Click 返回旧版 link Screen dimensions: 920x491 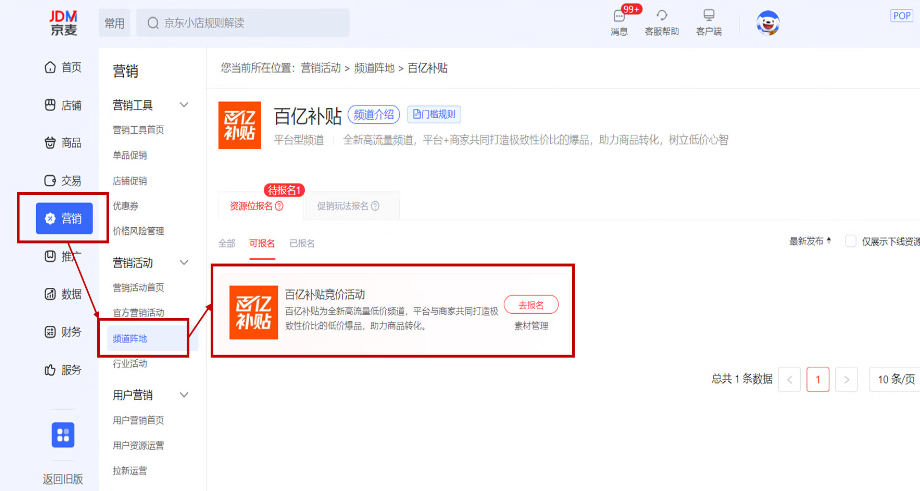tap(63, 479)
